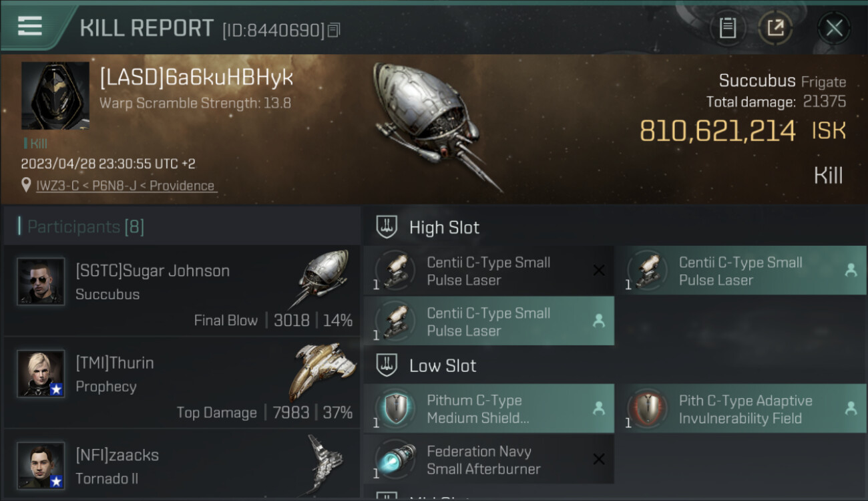Select the Participants [8] tab header
This screenshot has height=501, width=868.
point(85,227)
